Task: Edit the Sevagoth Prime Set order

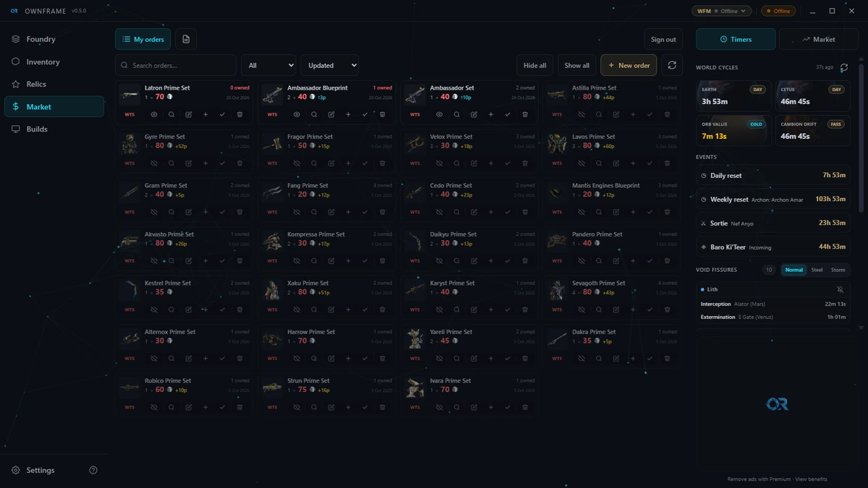Action: (616, 309)
